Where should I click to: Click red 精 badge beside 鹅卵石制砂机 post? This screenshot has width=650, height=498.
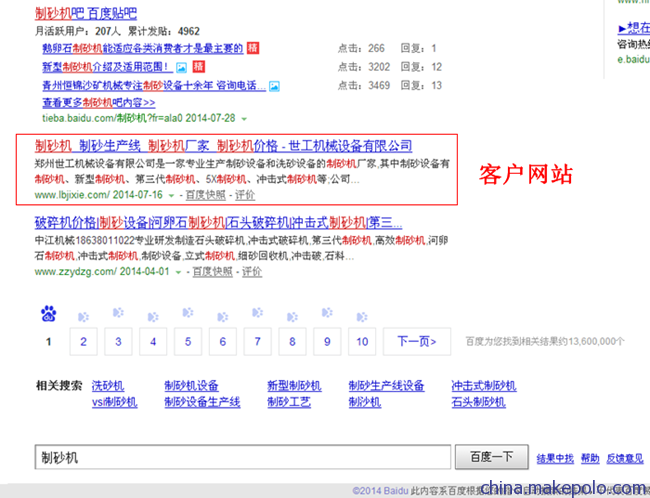tap(253, 48)
